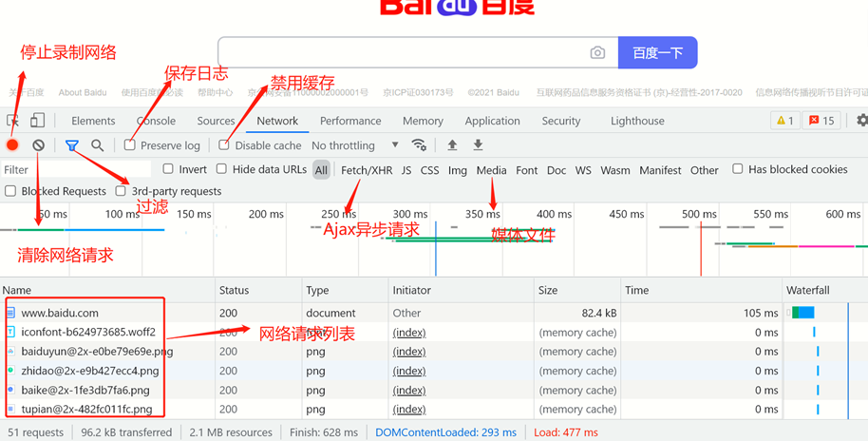Sort by Time column header

pyautogui.click(x=701, y=290)
